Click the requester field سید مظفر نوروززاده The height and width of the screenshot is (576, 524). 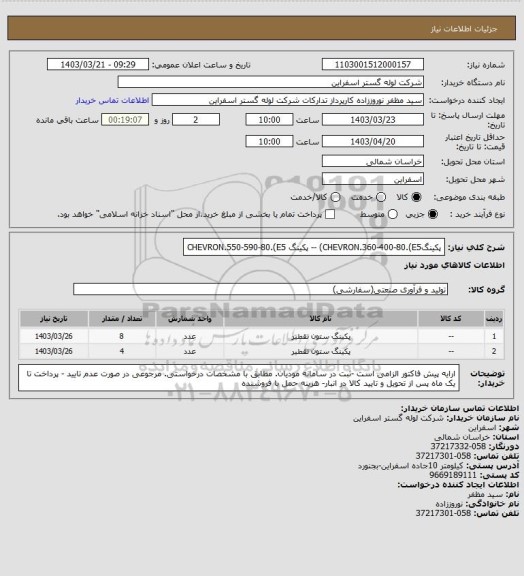click(x=288, y=100)
